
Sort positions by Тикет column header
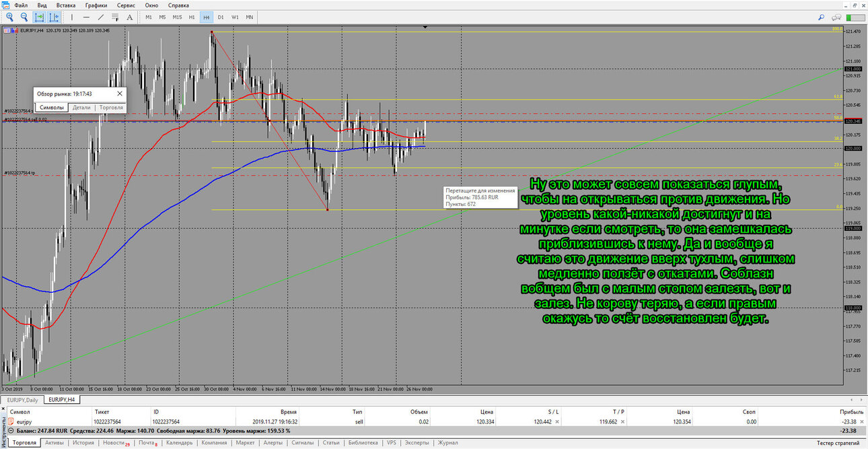tap(102, 411)
